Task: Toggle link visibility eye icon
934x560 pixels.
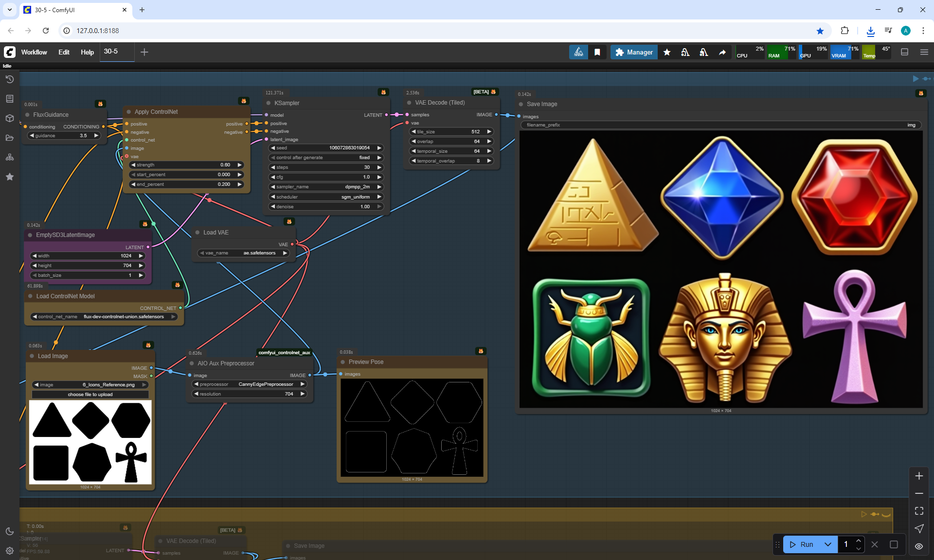Action: point(919,546)
